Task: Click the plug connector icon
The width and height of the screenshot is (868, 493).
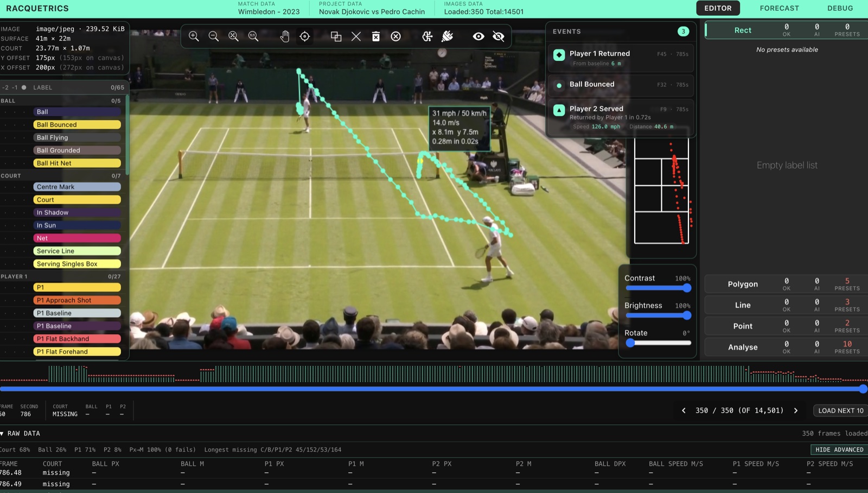Action: tap(448, 36)
